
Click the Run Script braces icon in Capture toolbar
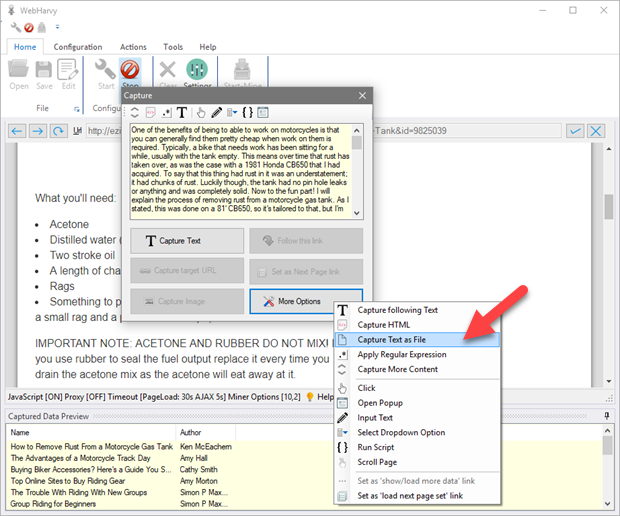tap(248, 113)
